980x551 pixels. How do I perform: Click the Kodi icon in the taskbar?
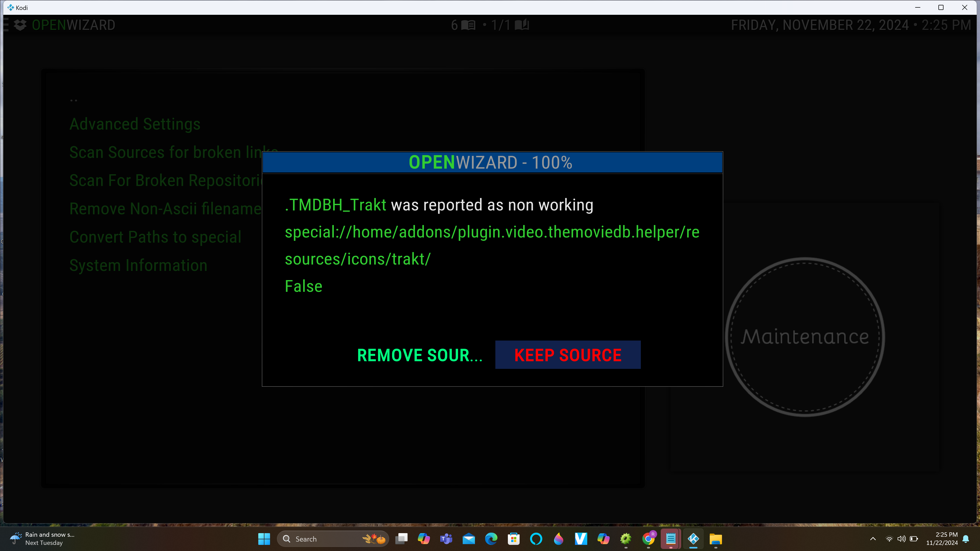tap(693, 539)
